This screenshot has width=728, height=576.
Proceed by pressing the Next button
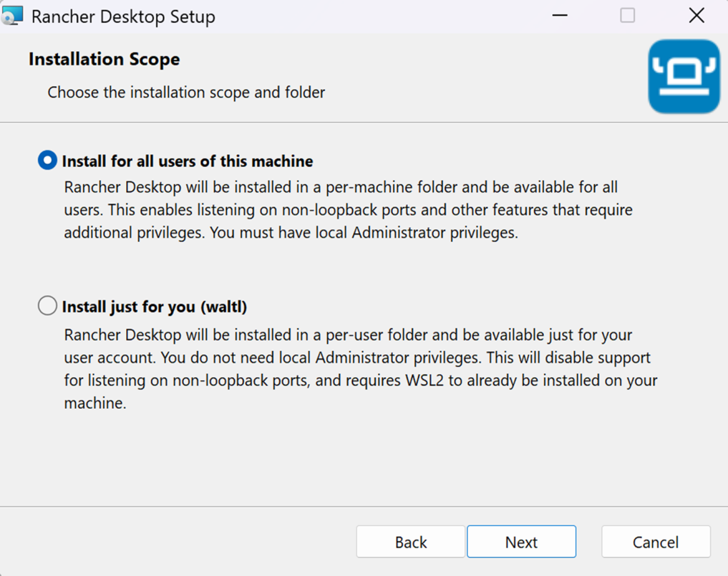click(x=521, y=542)
